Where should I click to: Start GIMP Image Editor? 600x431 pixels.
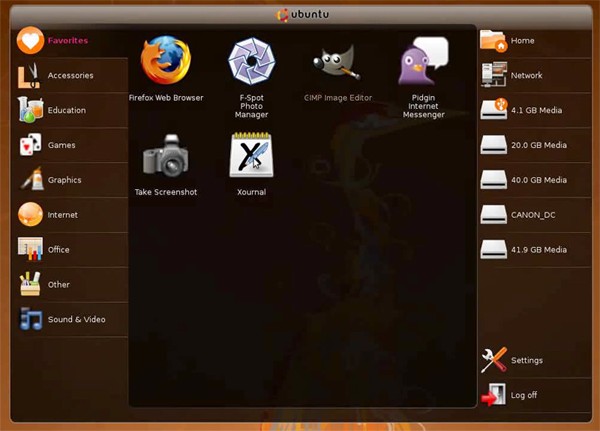[x=337, y=61]
